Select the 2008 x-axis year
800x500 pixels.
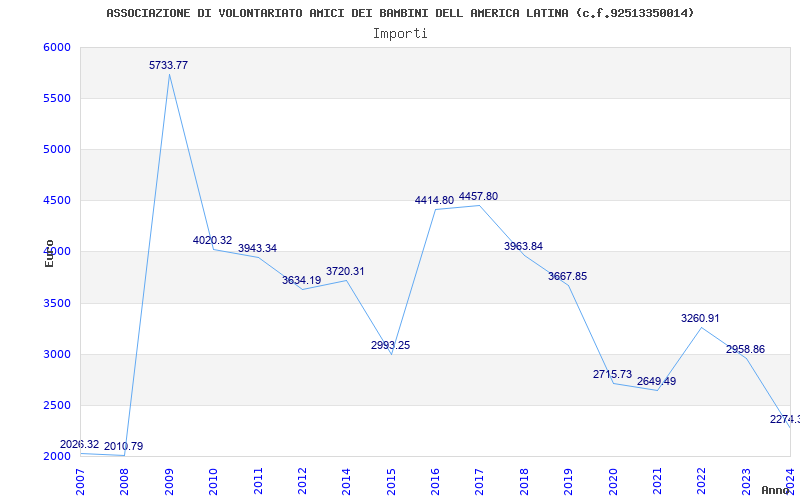point(124,481)
